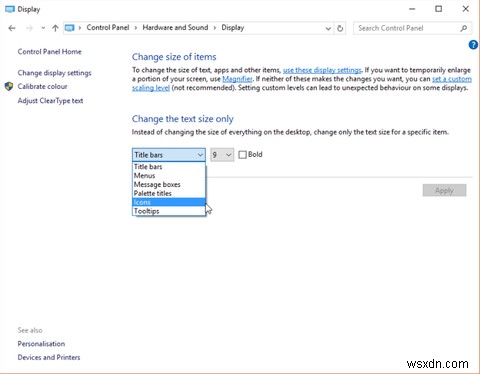480x374 pixels.
Task: Open Personalisation under See also
Action: pyautogui.click(x=41, y=344)
